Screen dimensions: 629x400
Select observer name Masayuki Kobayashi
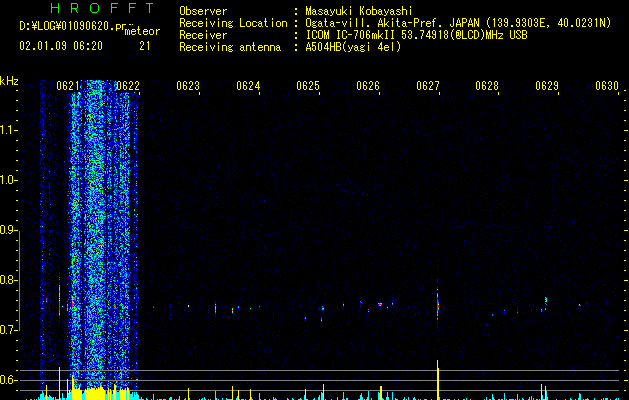click(x=359, y=11)
